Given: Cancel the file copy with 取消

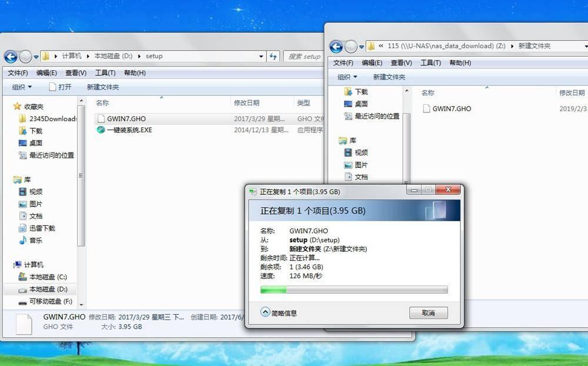Looking at the screenshot, I should pyautogui.click(x=428, y=313).
